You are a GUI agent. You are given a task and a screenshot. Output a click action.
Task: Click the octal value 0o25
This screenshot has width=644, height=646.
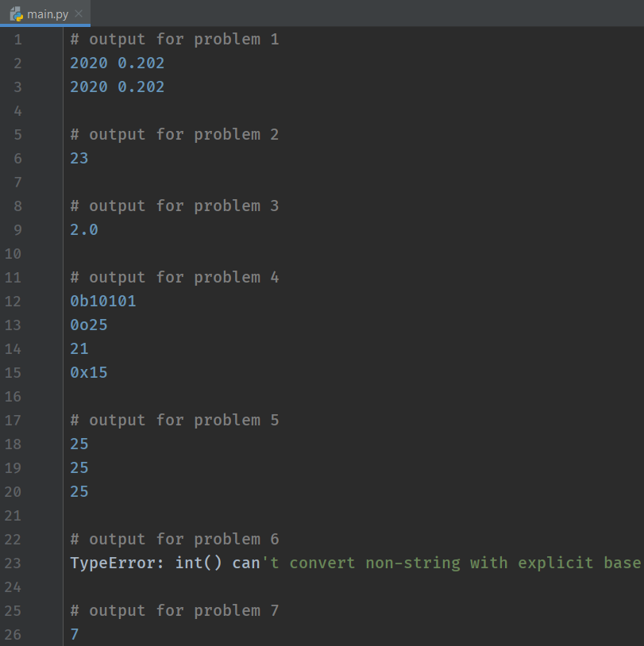89,325
